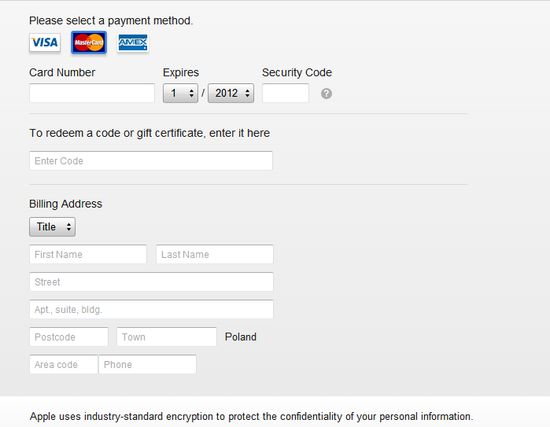The width and height of the screenshot is (550, 427).
Task: Select the Last Name field
Action: 215,254
